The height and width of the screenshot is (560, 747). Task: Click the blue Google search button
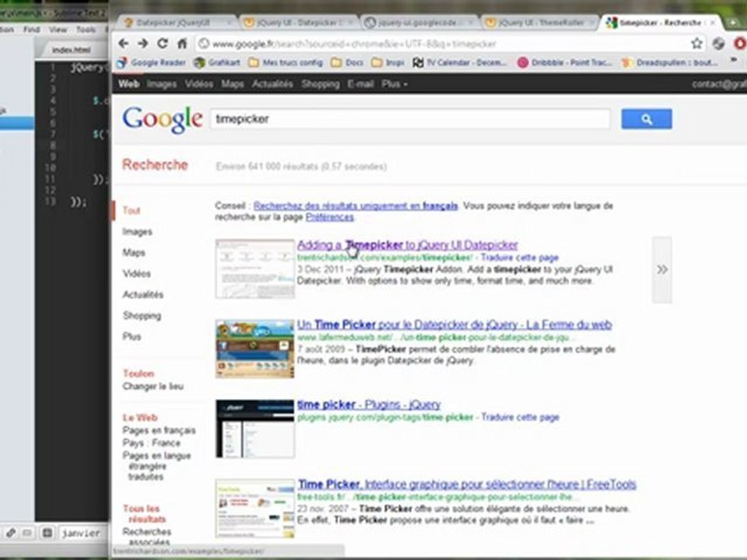(x=647, y=119)
